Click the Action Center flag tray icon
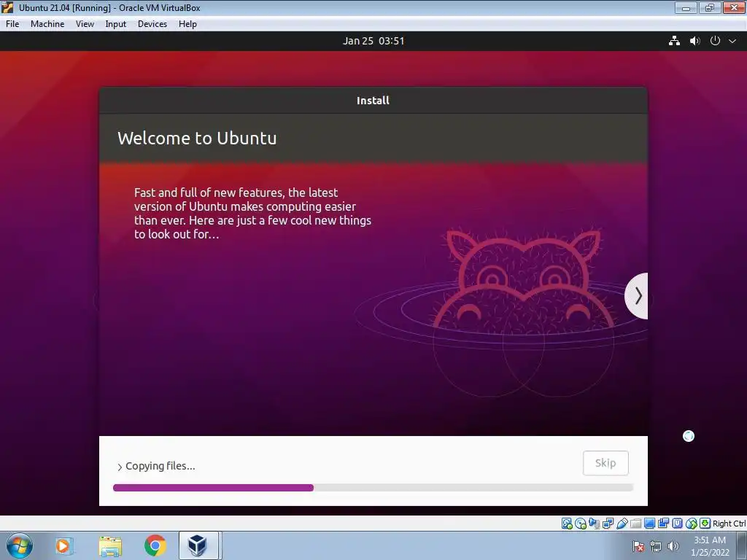747x560 pixels. coord(638,546)
